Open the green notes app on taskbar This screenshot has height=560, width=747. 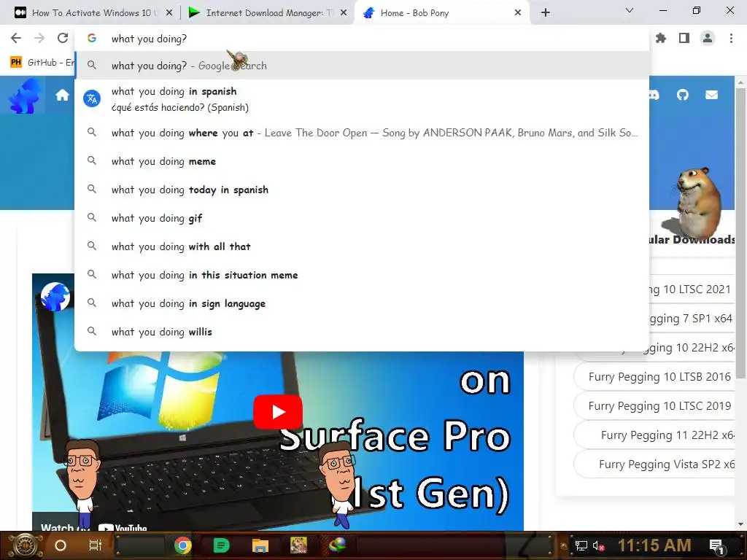[x=221, y=545]
